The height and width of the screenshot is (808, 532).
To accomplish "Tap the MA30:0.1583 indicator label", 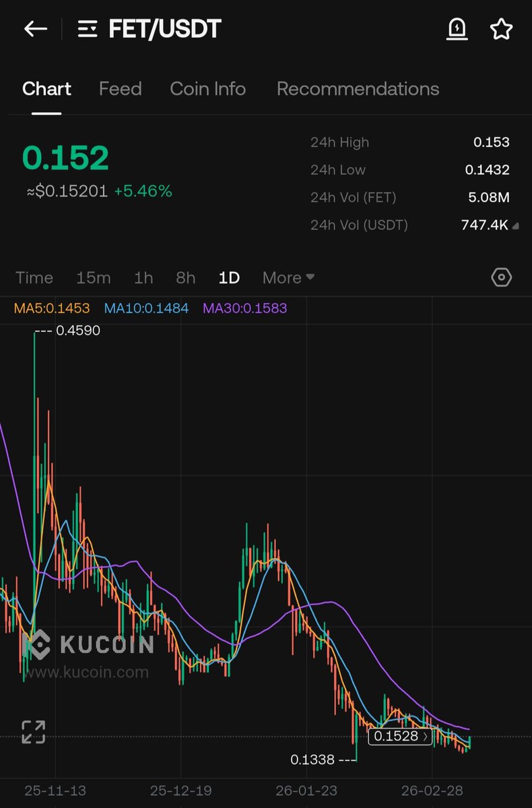I will (x=245, y=308).
